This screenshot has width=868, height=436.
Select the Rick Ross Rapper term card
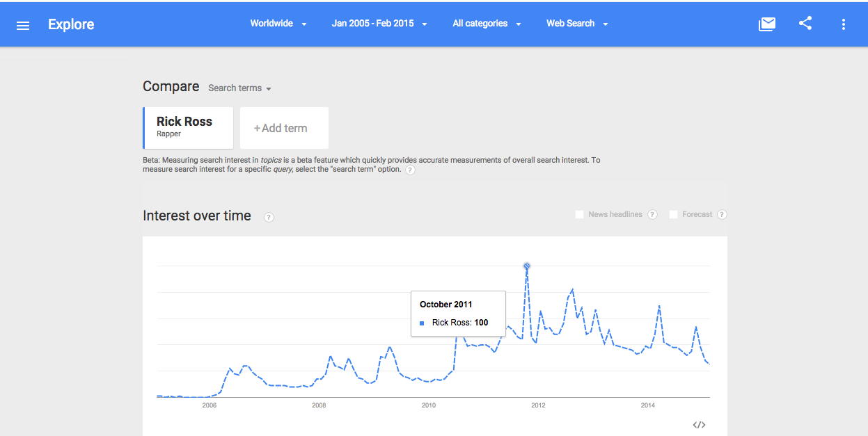pyautogui.click(x=188, y=128)
